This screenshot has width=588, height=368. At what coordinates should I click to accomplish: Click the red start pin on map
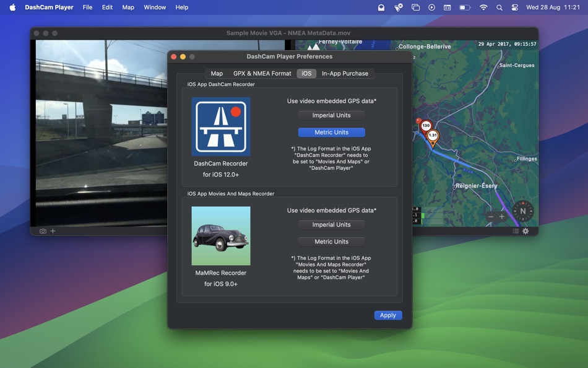pyautogui.click(x=418, y=121)
